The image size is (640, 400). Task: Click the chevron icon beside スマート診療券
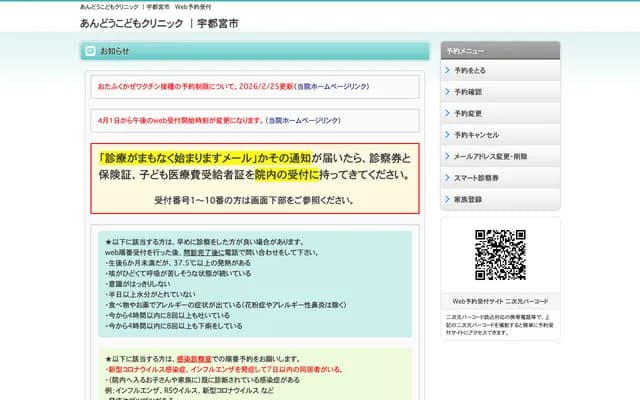tap(446, 178)
